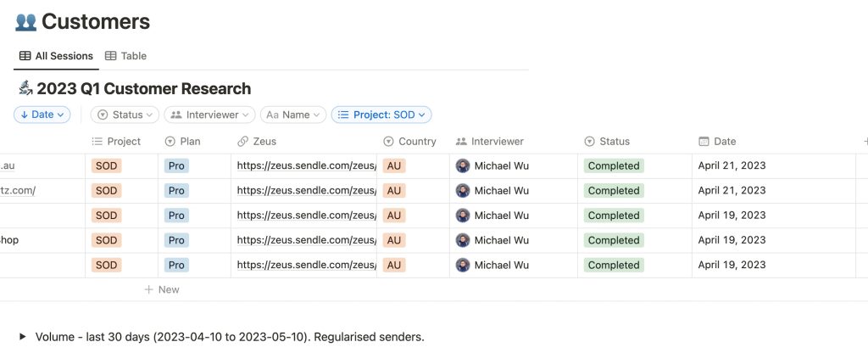Click the plus icon to add a column

pos(865,142)
